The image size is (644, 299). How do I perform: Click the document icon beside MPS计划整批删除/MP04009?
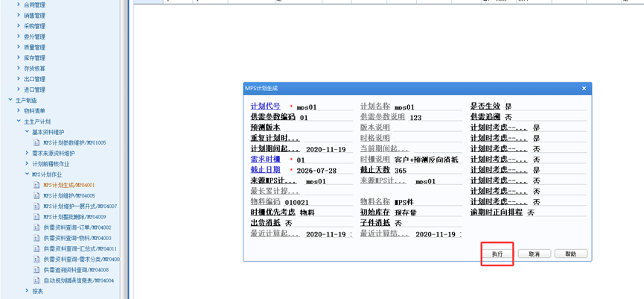(x=36, y=217)
